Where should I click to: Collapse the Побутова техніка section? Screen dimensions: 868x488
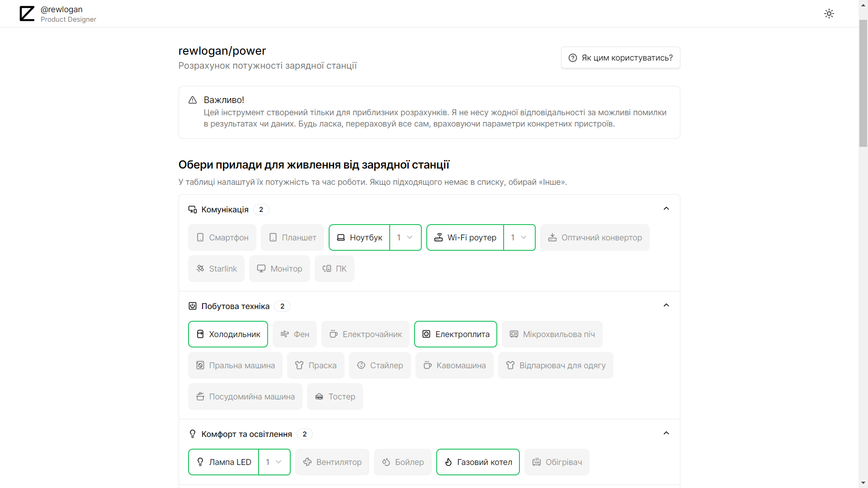tap(666, 305)
